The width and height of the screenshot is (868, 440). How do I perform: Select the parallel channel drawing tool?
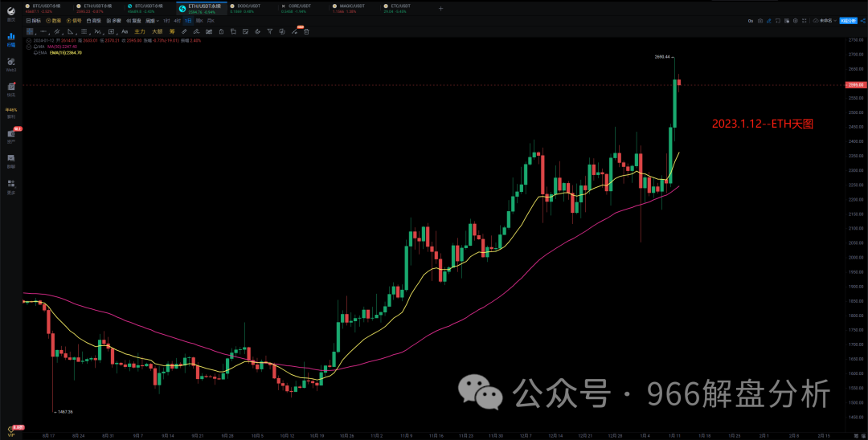[x=57, y=31]
